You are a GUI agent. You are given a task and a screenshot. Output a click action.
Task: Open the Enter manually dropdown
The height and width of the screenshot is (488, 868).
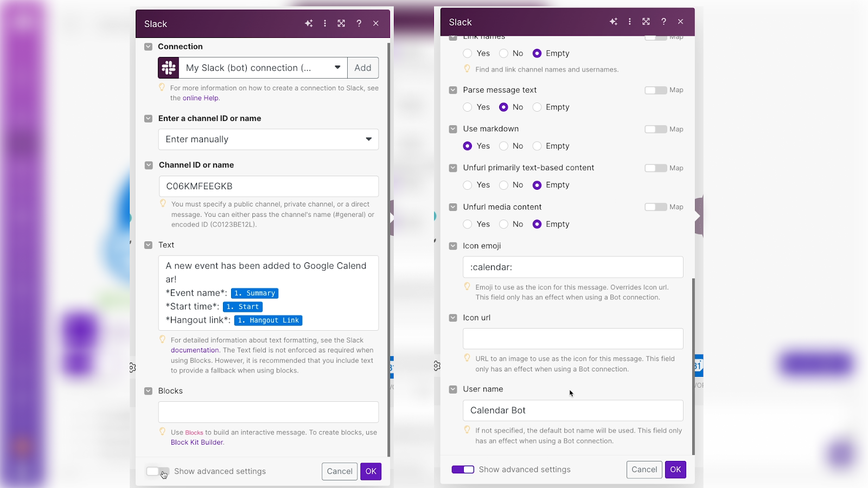pos(269,139)
